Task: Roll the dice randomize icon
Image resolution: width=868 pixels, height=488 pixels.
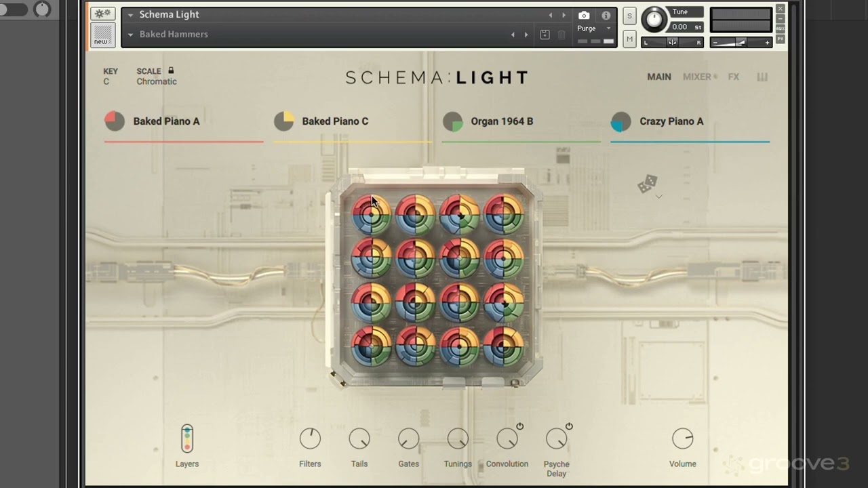Action: coord(647,184)
